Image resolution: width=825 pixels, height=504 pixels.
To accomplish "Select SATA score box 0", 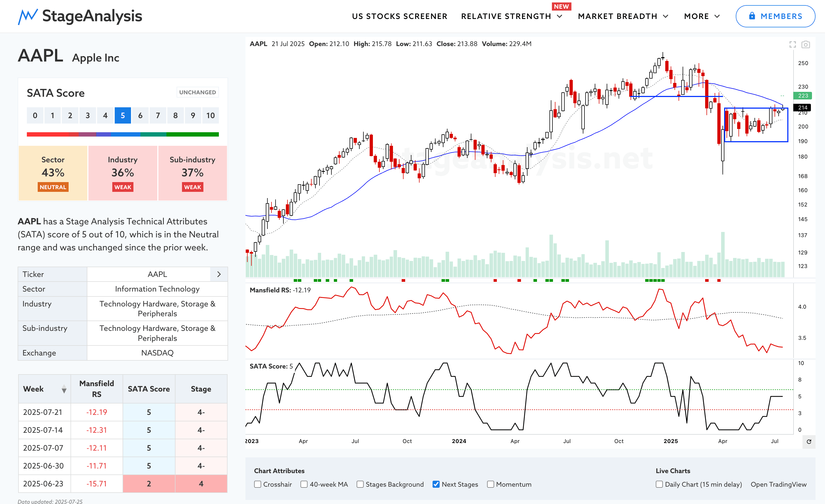I will click(x=35, y=115).
